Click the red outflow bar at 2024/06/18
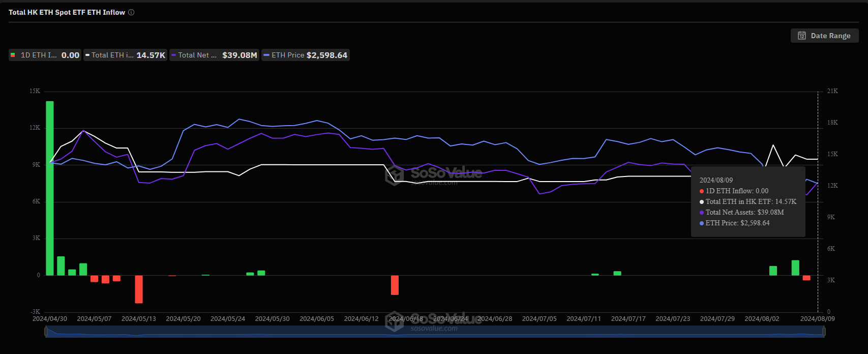The height and width of the screenshot is (354, 868). point(395,285)
